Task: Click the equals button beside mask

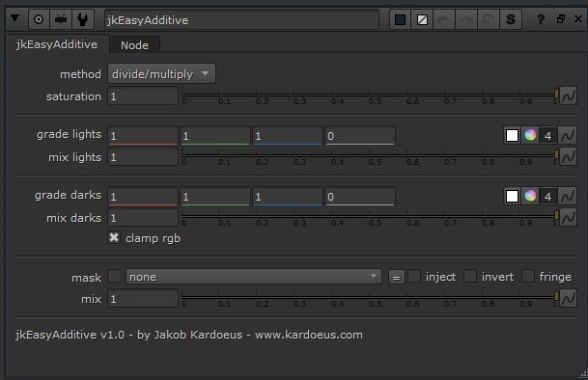Action: tap(397, 278)
